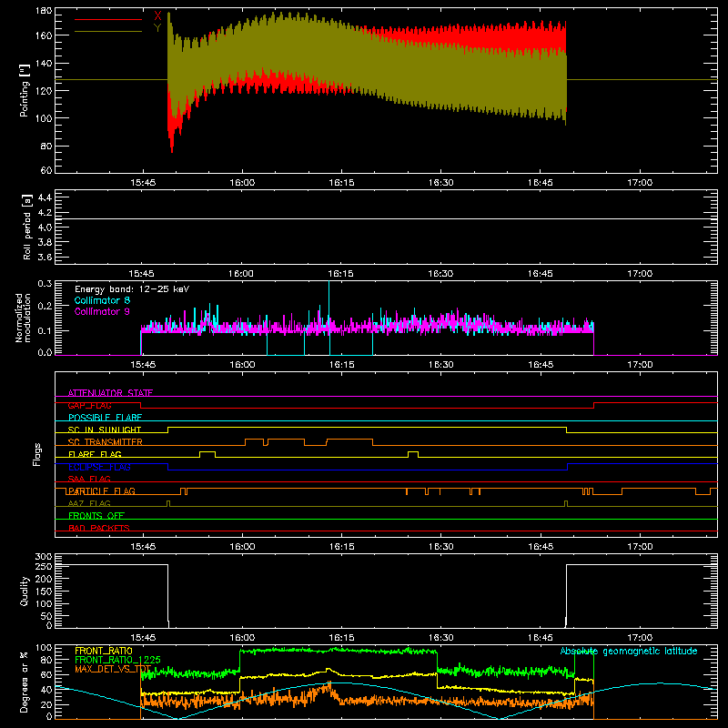Click the green FRONT_RATIO_1225 legend entry
728x728 pixels.
coord(117,660)
